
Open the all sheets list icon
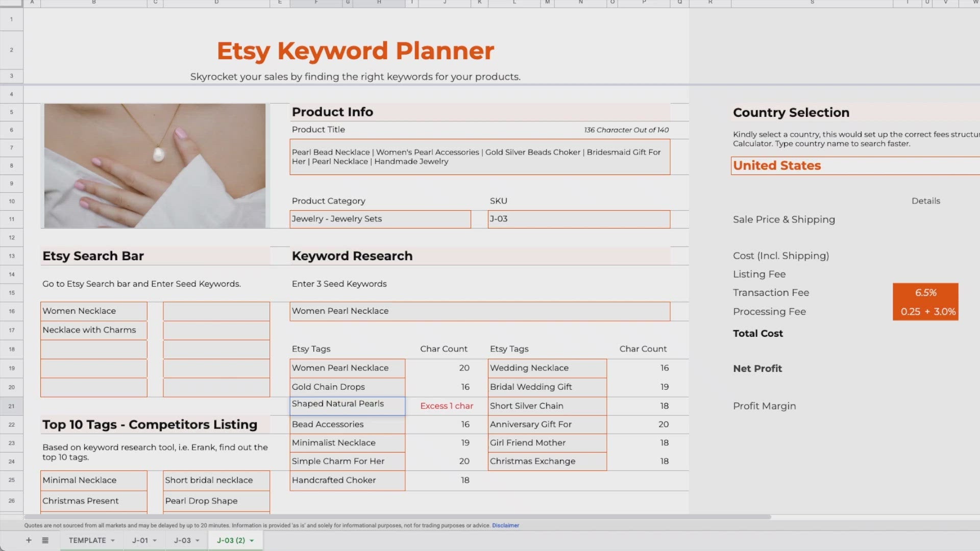tap(45, 540)
